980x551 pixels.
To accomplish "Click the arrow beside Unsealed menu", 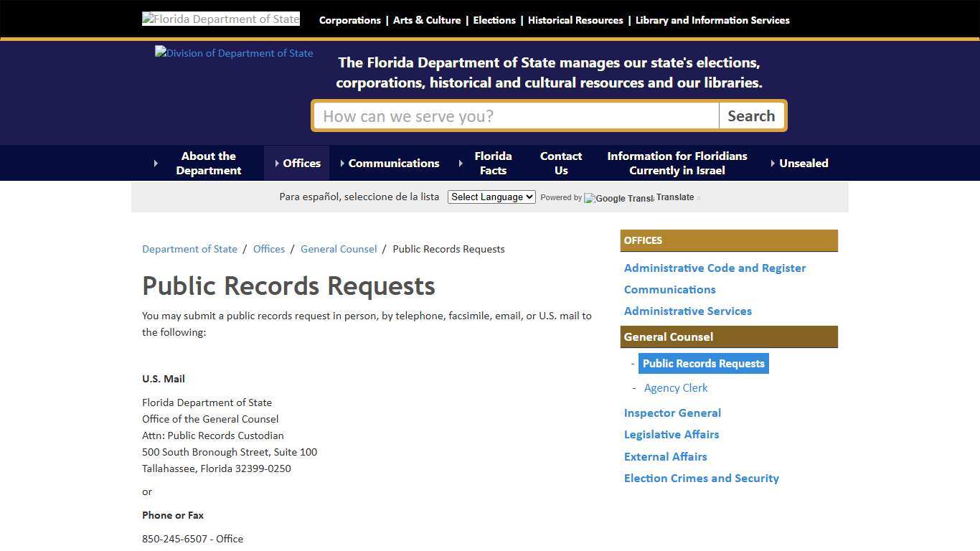I will coord(773,163).
